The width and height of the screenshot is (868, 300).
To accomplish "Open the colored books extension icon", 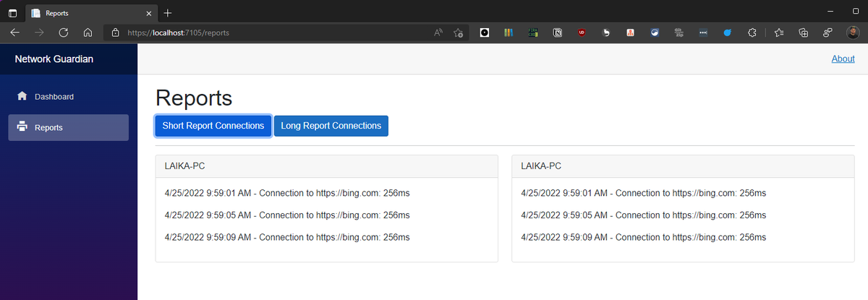I will pos(509,33).
